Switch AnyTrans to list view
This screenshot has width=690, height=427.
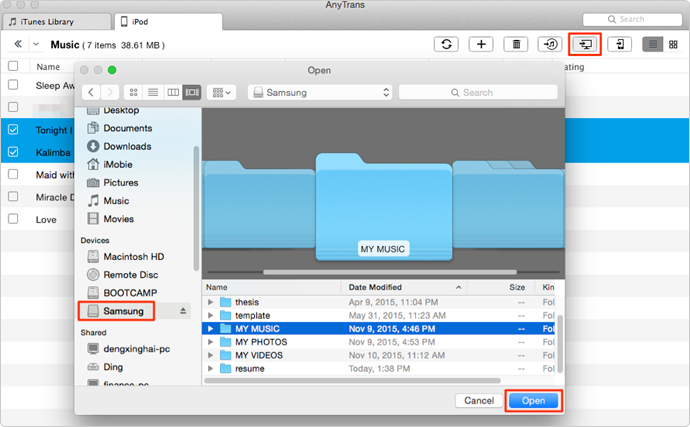(653, 44)
